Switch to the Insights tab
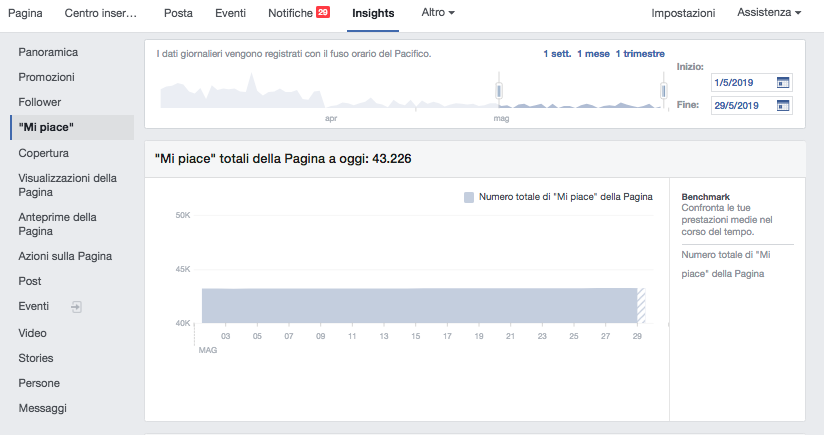 (373, 13)
